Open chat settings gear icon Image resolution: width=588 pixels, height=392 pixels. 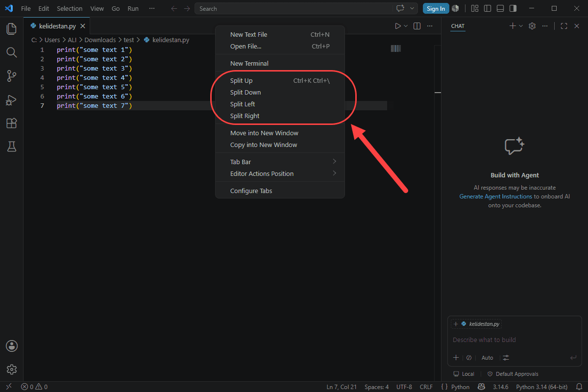coord(532,26)
